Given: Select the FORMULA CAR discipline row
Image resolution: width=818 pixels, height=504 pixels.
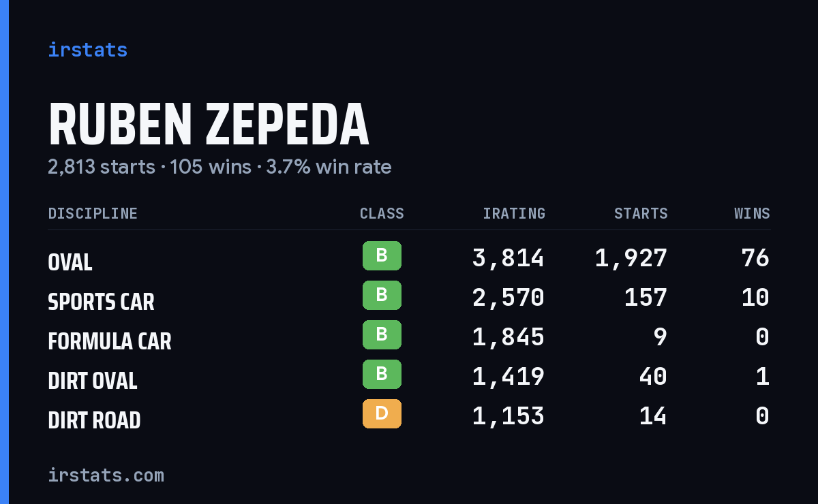Looking at the screenshot, I should pyautogui.click(x=409, y=337).
